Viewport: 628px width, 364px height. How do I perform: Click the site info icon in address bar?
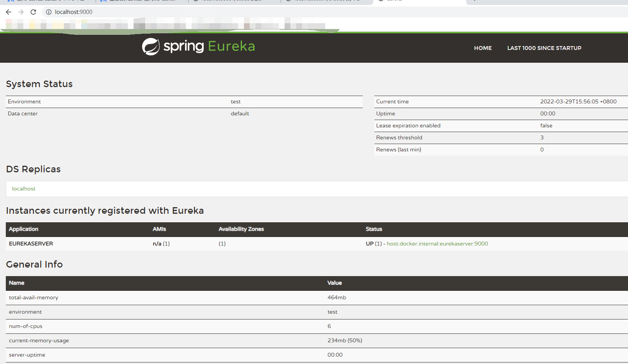48,12
